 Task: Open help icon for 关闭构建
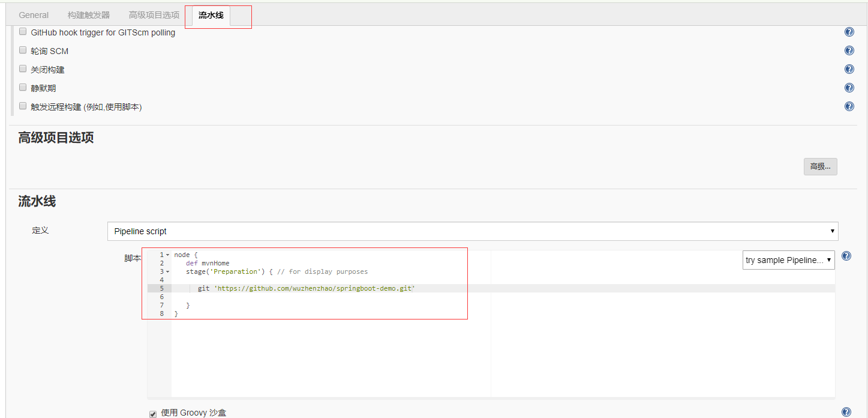[849, 70]
